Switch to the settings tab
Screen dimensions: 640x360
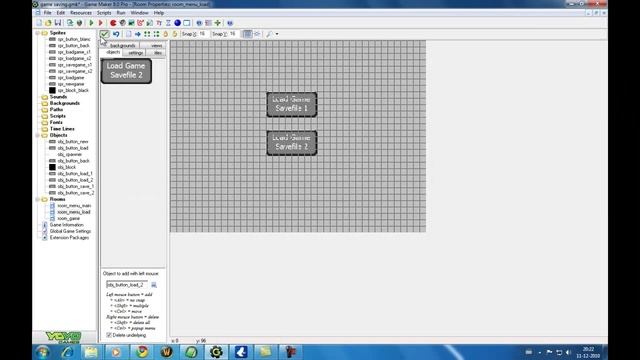135,53
